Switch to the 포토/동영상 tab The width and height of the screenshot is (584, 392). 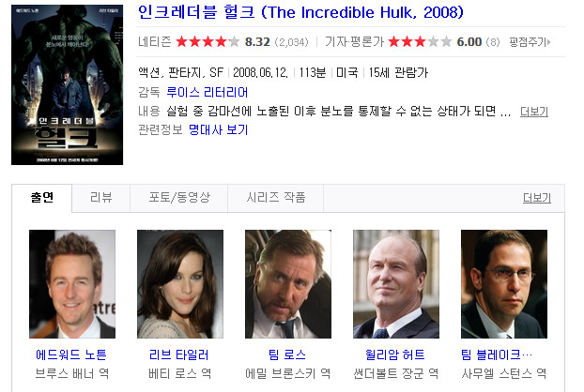pos(179,198)
